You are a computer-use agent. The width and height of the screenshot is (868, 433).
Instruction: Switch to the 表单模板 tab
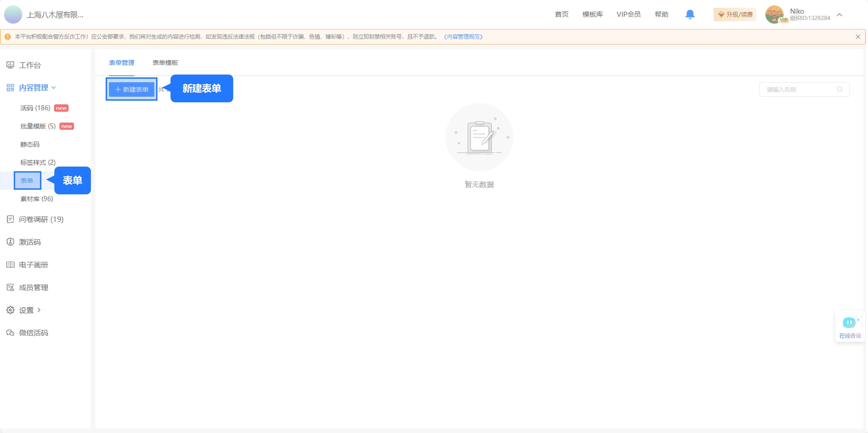165,63
